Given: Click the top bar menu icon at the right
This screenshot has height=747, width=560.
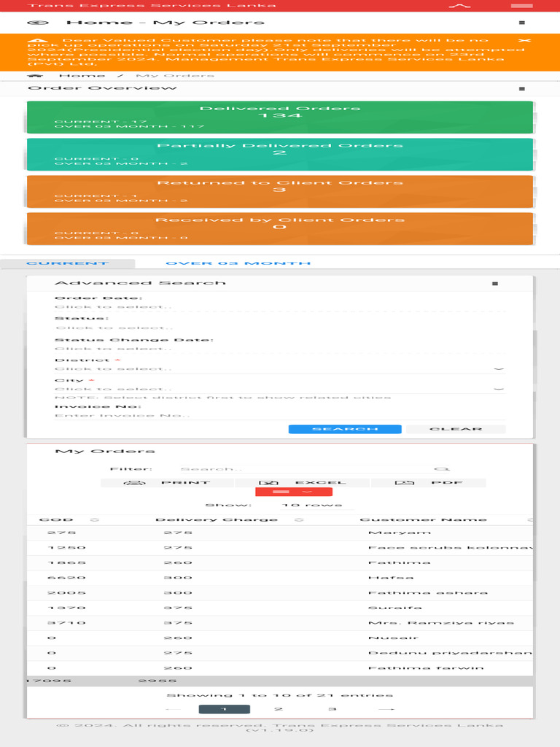Looking at the screenshot, I should coord(522,6).
